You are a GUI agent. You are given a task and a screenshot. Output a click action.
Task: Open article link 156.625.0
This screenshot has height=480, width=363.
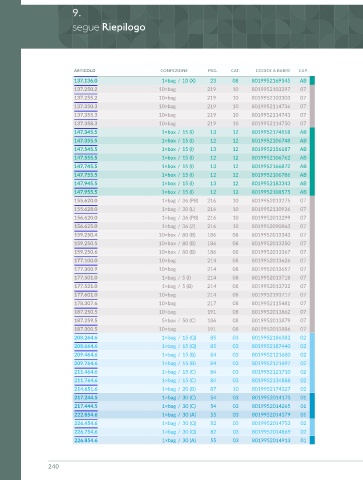point(86,226)
